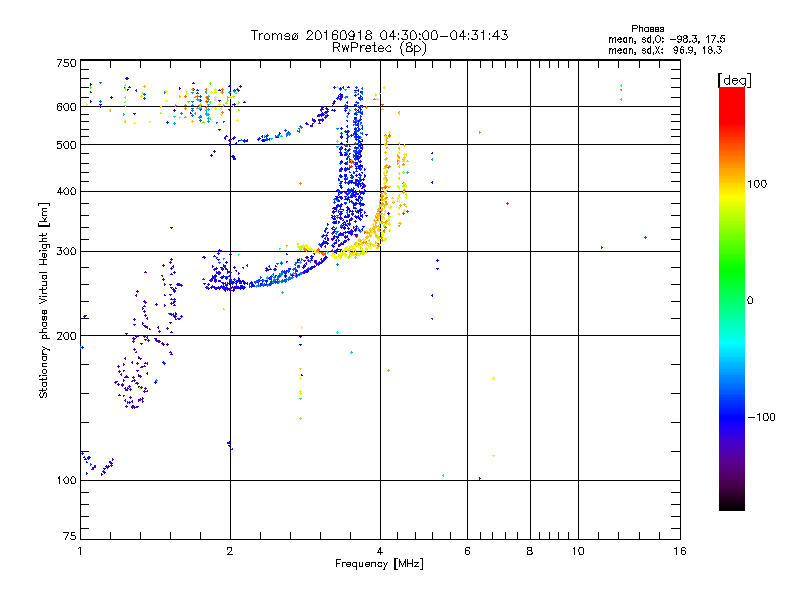The image size is (800, 600).
Task: Click the x-axis '2' tick label
Action: tap(230, 551)
